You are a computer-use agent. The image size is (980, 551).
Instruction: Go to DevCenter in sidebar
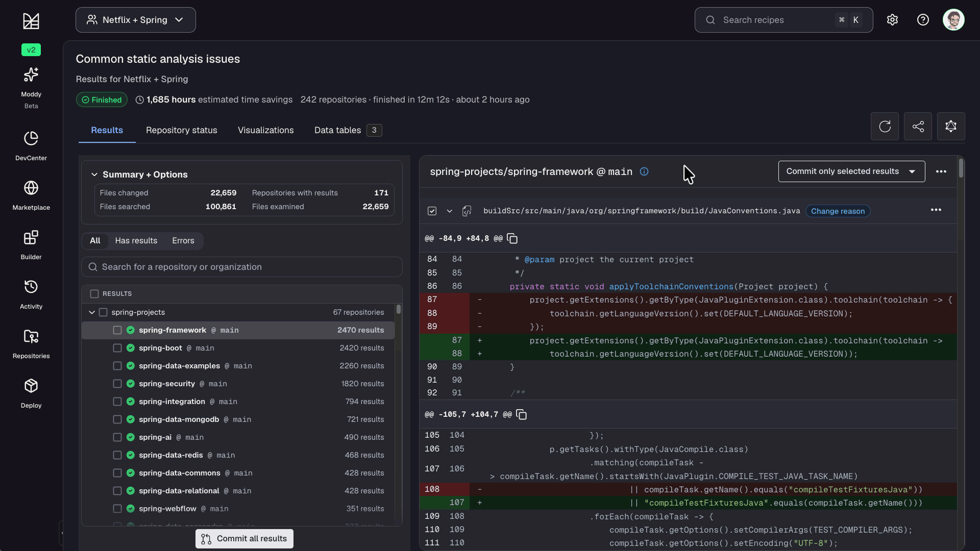tap(31, 146)
